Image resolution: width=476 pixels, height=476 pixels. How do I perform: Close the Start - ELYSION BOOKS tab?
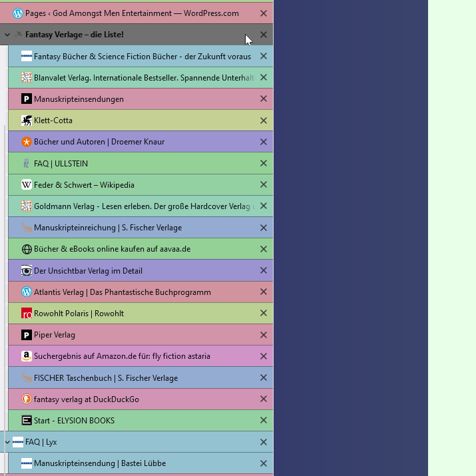[264, 421]
